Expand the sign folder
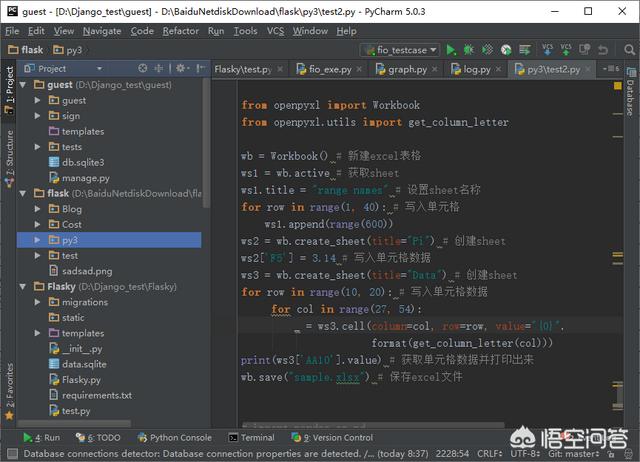 coord(38,116)
